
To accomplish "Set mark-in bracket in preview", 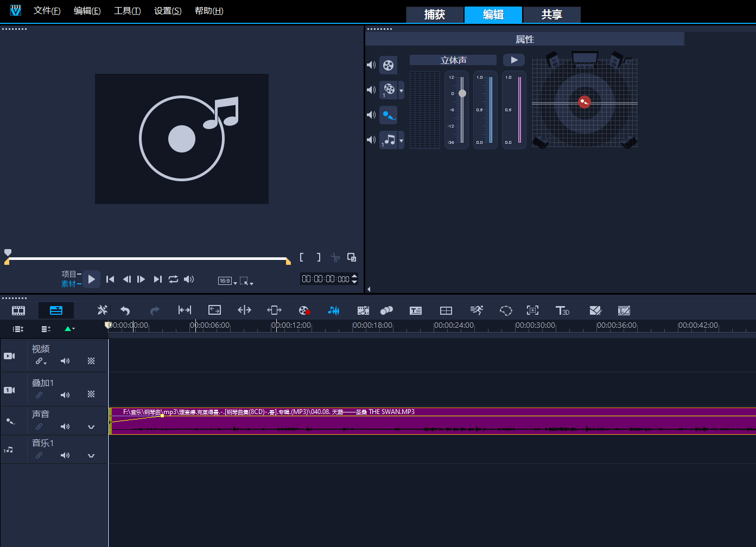I will [302, 257].
